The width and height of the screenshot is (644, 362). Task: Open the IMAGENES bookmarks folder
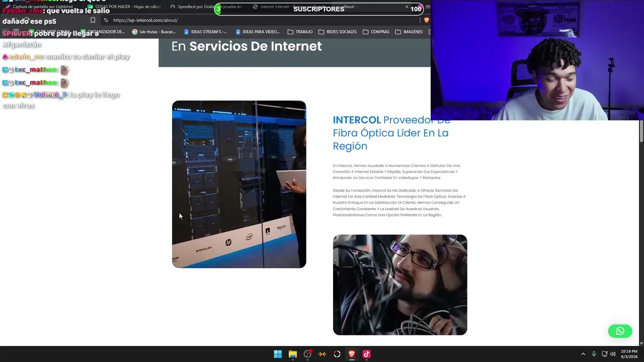click(x=409, y=32)
